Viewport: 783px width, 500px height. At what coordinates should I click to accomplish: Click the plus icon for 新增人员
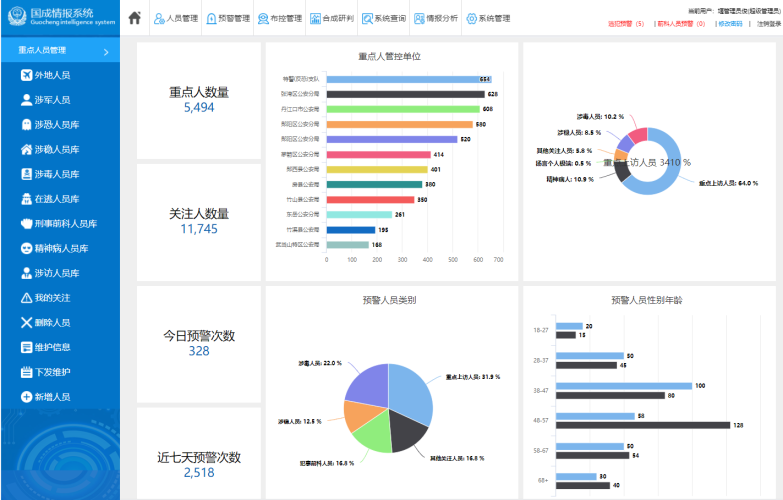point(27,397)
